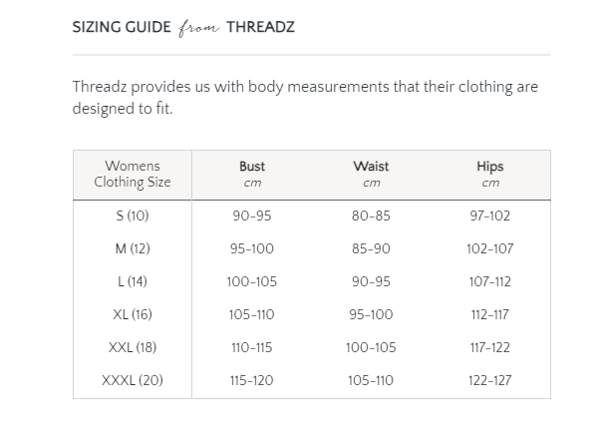Image resolution: width=600 pixels, height=440 pixels.
Task: Select the Waist cm column header
Action: 371,174
